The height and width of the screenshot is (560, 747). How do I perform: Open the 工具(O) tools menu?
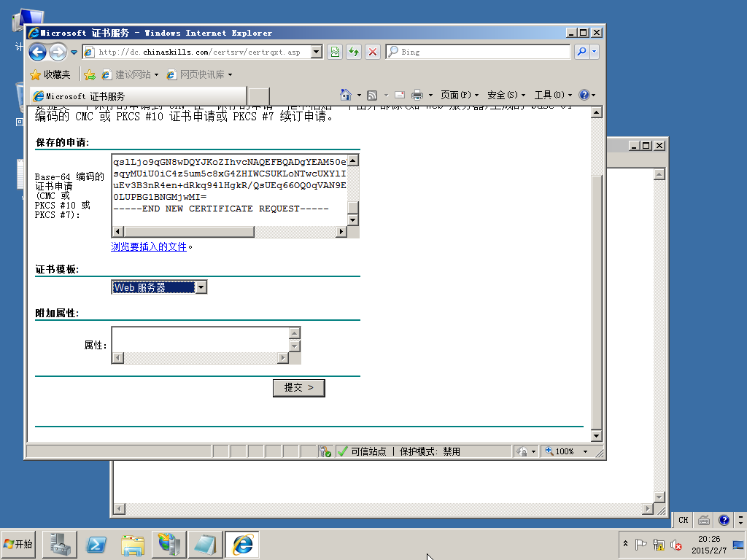tap(553, 96)
